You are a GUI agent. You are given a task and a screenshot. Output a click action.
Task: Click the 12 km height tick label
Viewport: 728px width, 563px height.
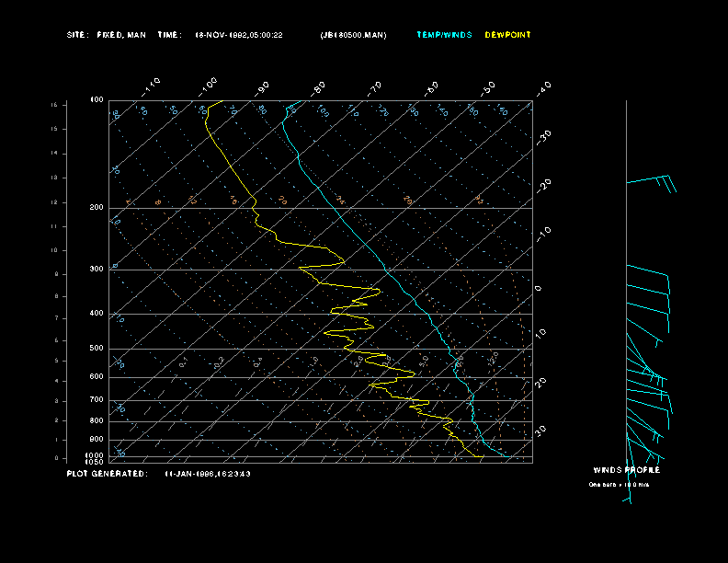point(54,201)
